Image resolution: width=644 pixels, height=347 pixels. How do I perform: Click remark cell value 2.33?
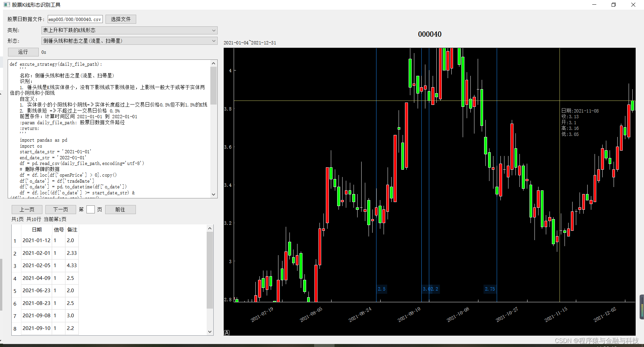[x=72, y=253]
